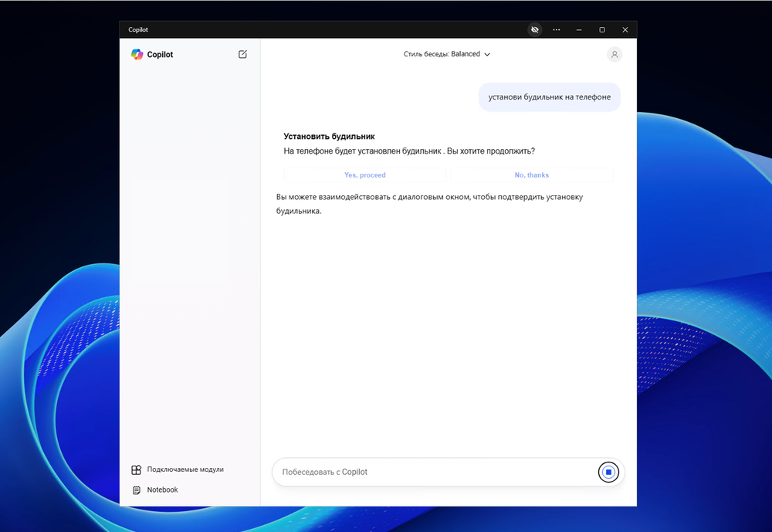Stop response generation button
The image size is (772, 532).
(608, 472)
